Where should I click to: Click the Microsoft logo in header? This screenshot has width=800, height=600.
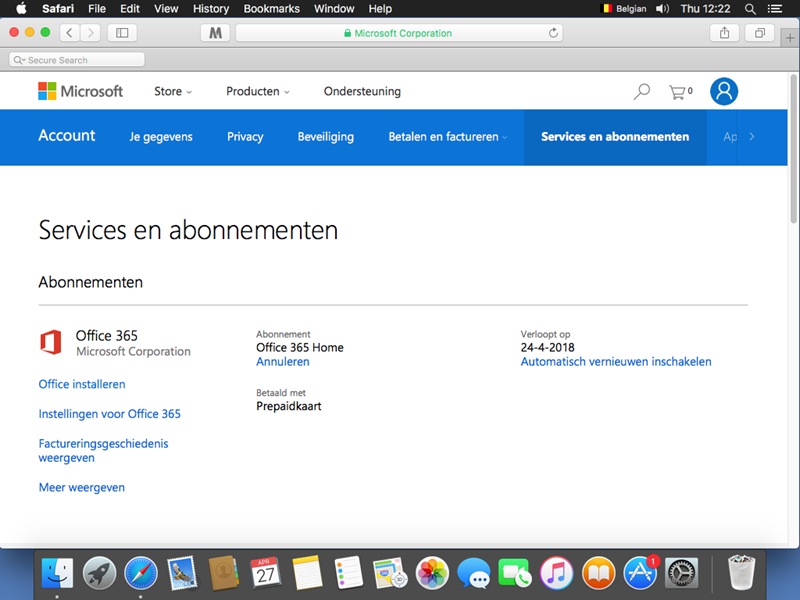[80, 91]
